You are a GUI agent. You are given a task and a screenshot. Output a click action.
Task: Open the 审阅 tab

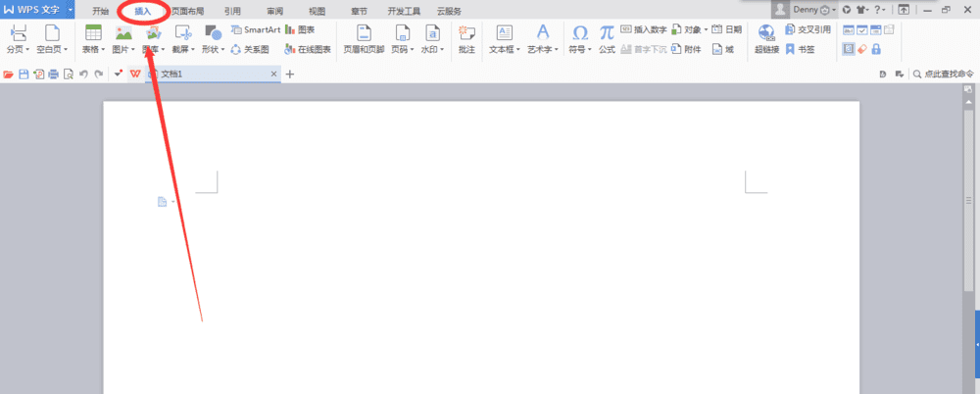pos(274,11)
